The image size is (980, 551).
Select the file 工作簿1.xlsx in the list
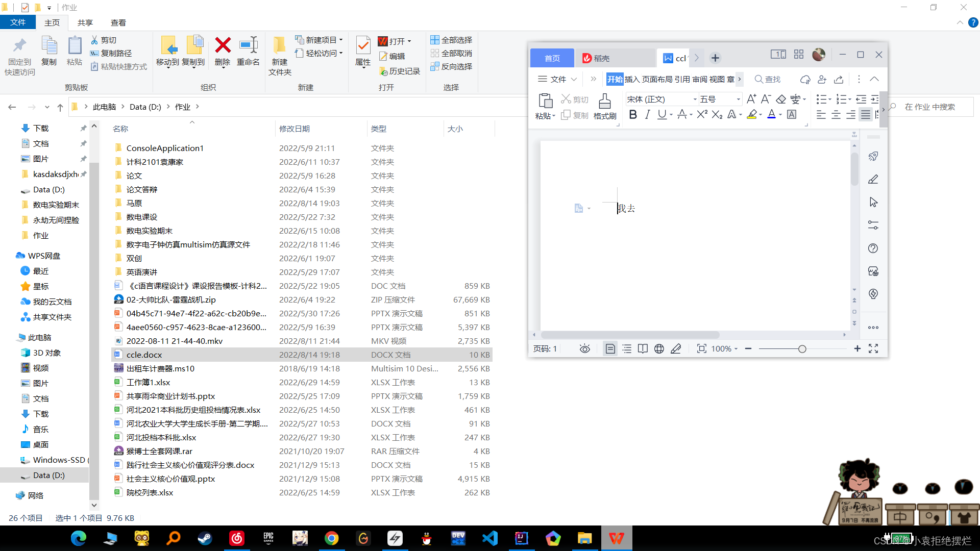pos(148,382)
